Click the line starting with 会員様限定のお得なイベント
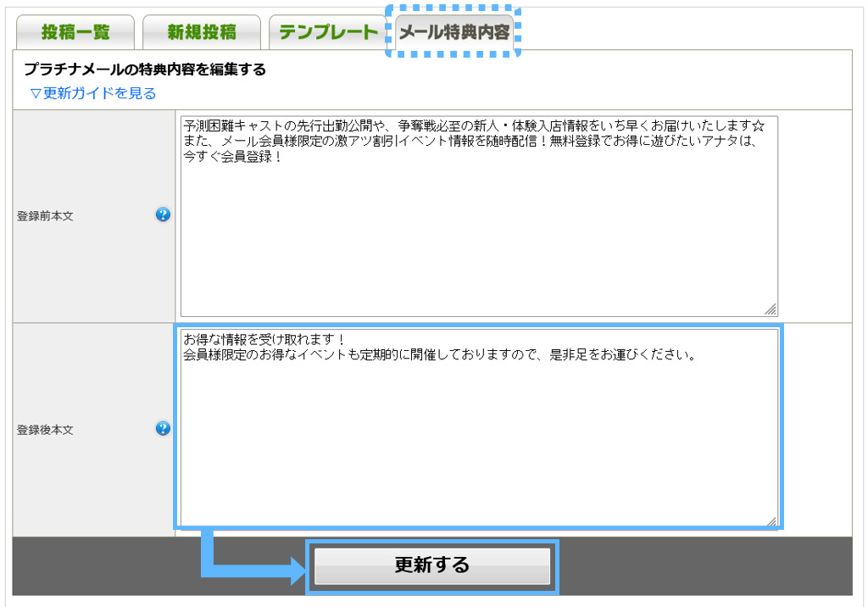The image size is (868, 607). pyautogui.click(x=439, y=355)
